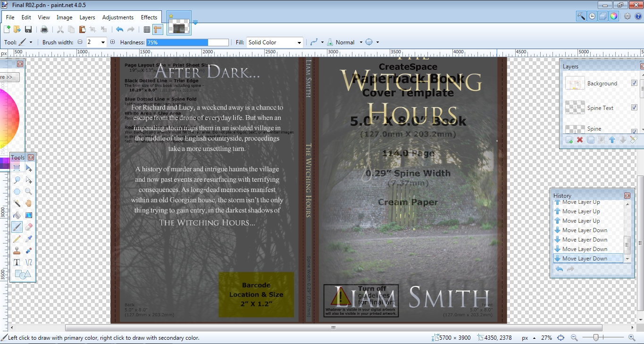Toggle the Spine layer visibility checkbox
Viewport: 644px width, 344px height.
pyautogui.click(x=634, y=131)
